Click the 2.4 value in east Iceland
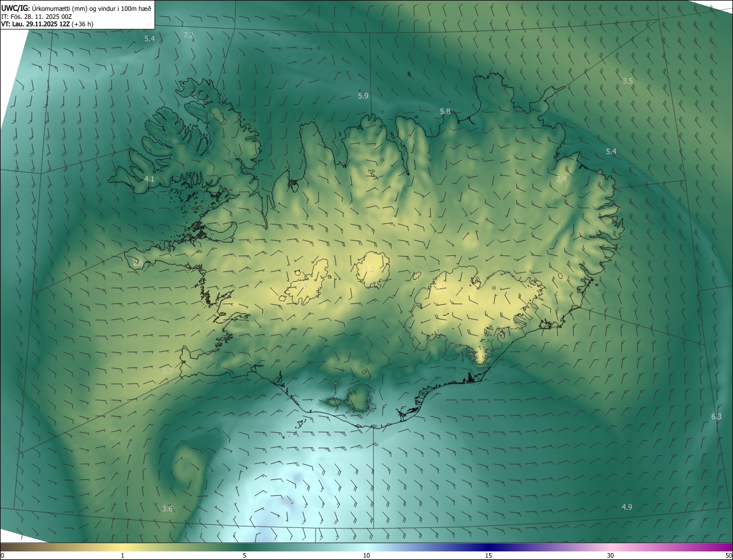The width and height of the screenshot is (733, 560). tap(561, 179)
